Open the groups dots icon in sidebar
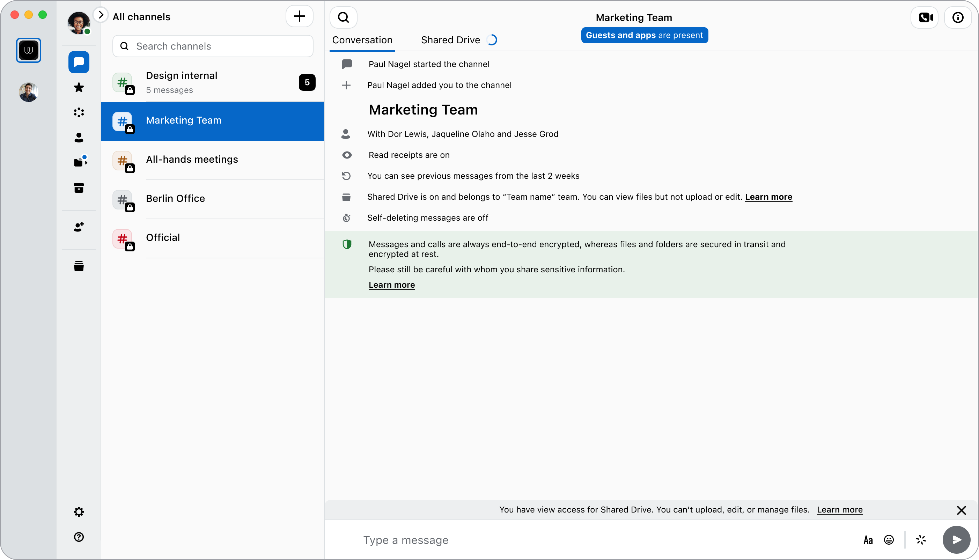The height and width of the screenshot is (560, 979). (x=79, y=112)
